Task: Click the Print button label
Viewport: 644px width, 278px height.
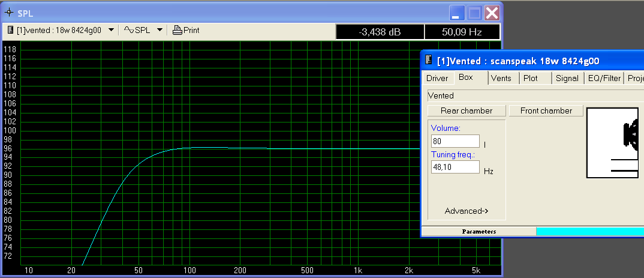Action: 191,30
